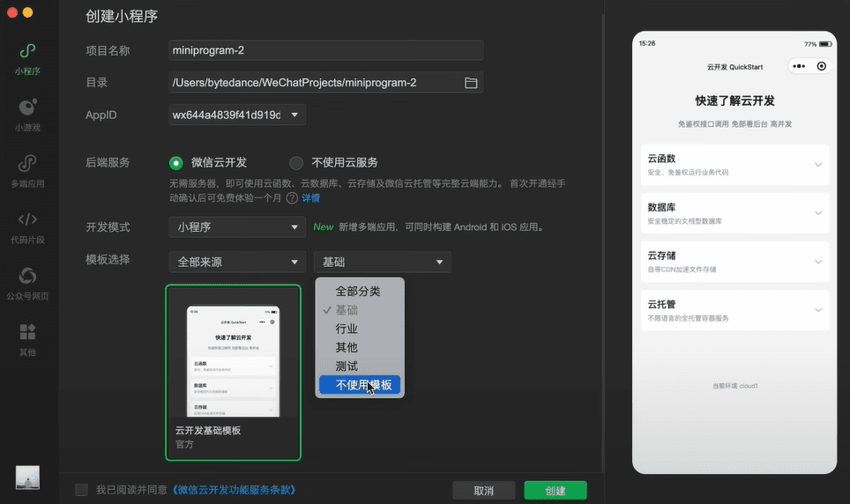Choose 不使用模板 in category menu

[x=360, y=385]
